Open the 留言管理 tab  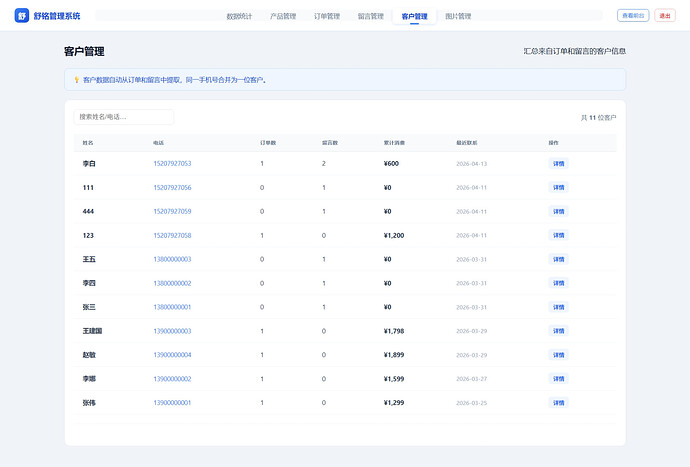click(370, 16)
